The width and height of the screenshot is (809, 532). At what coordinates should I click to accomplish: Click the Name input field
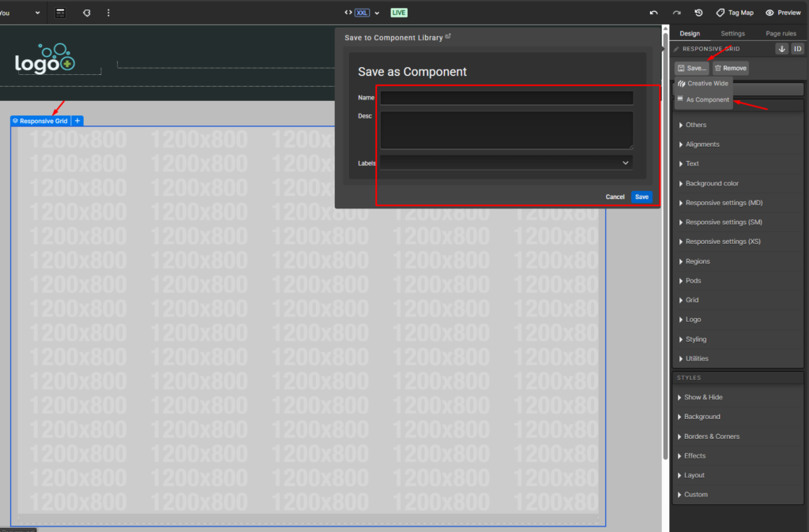pyautogui.click(x=506, y=98)
